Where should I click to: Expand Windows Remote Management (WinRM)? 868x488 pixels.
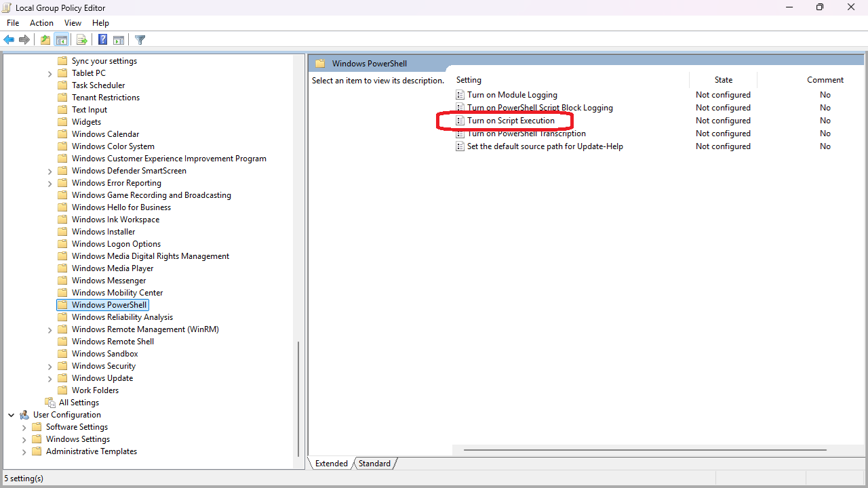50,330
